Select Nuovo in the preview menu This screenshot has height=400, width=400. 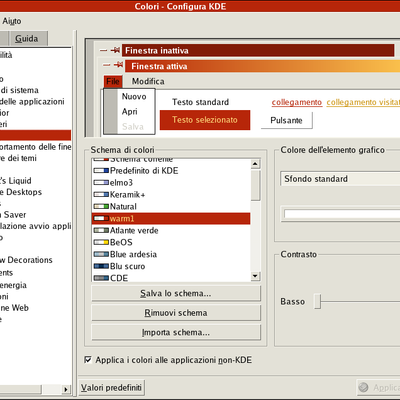(x=134, y=97)
